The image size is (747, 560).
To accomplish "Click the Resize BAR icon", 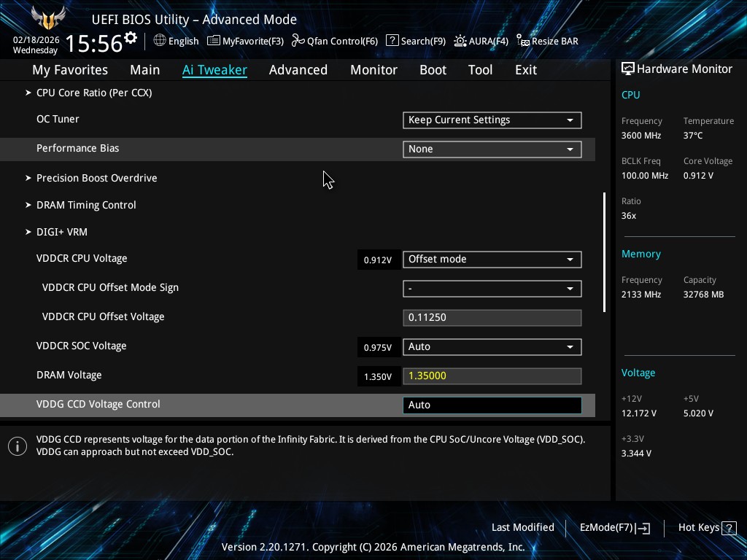I will [522, 41].
